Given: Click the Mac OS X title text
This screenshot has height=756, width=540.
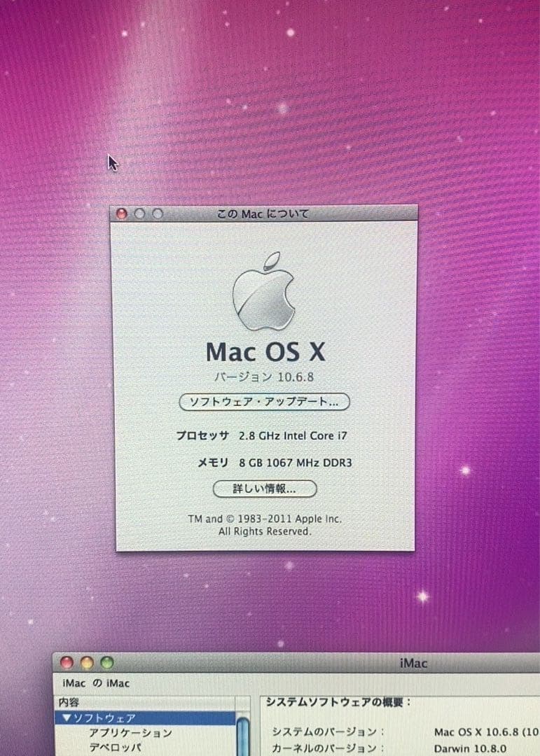Looking at the screenshot, I should pyautogui.click(x=265, y=352).
